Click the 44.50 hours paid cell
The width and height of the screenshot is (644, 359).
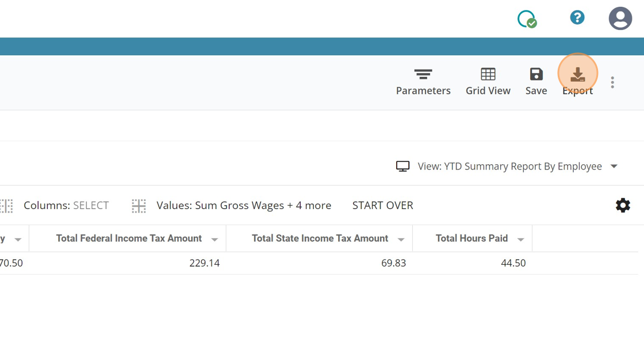[x=513, y=263]
